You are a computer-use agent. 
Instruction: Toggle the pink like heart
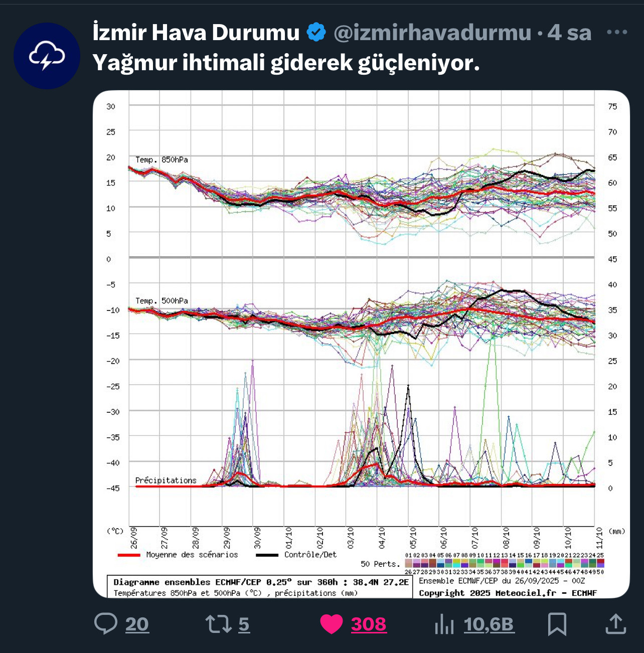point(332,624)
